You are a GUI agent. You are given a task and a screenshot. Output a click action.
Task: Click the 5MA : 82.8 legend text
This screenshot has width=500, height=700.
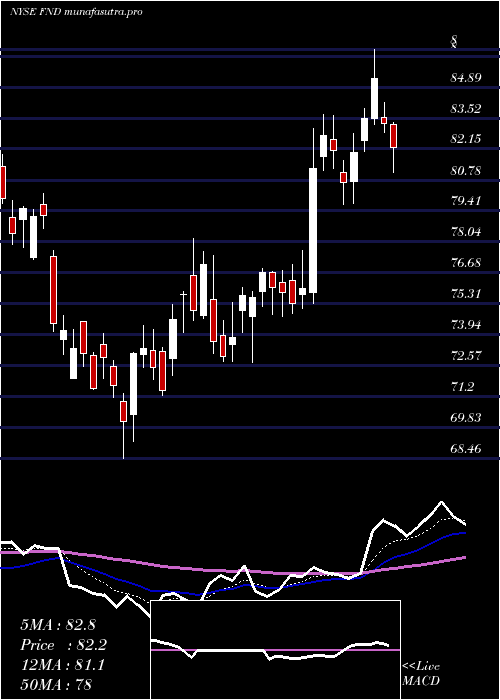[58, 625]
